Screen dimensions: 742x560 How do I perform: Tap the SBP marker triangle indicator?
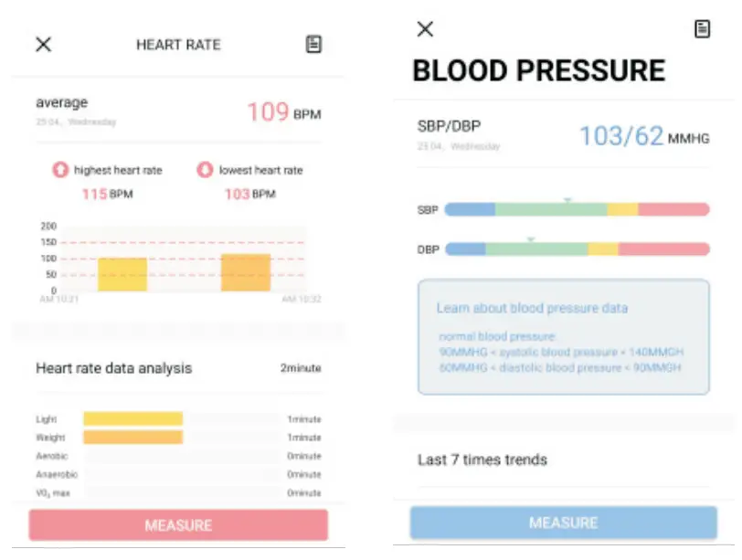[x=567, y=199]
